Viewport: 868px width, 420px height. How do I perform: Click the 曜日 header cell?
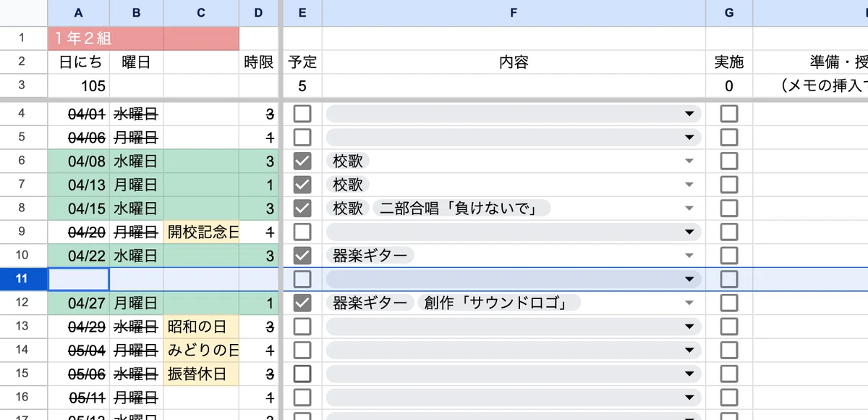click(x=137, y=62)
